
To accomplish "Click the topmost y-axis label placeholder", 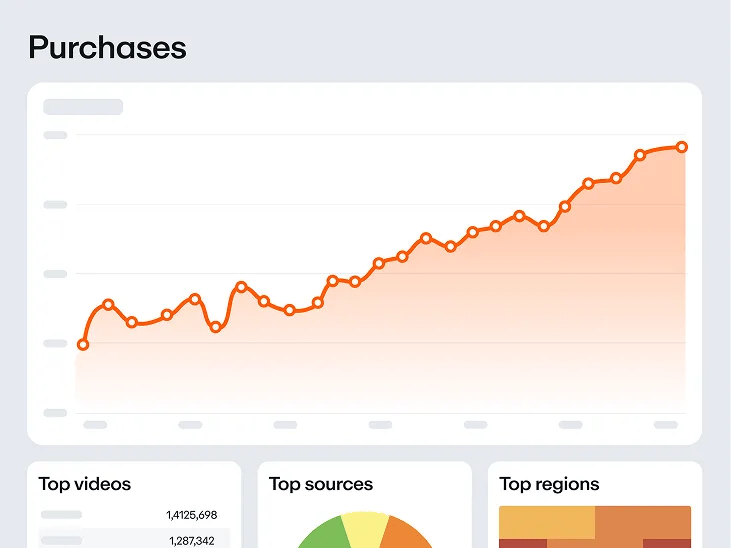I will tap(55, 135).
